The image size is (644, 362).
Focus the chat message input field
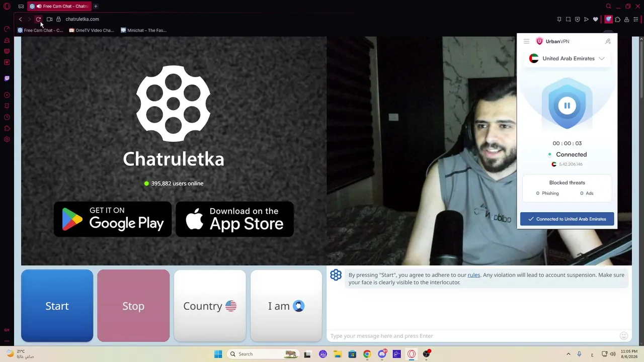pos(473,336)
